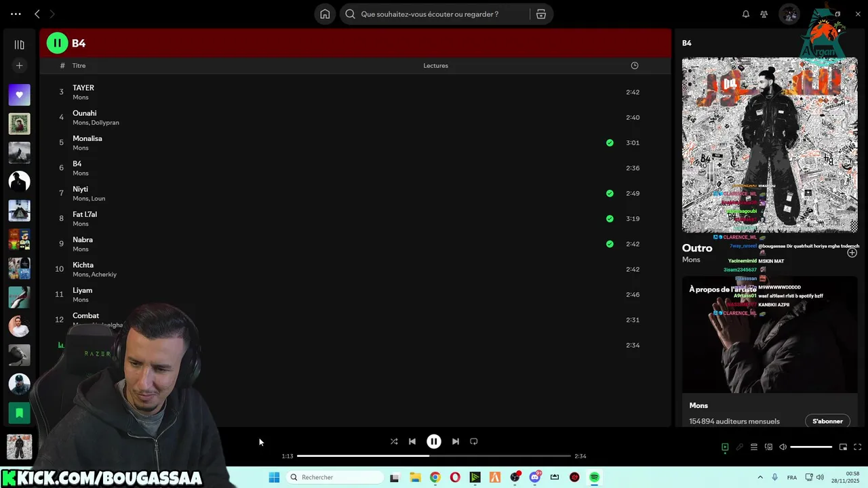
Task: Open the notifications bell
Action: [x=746, y=14]
